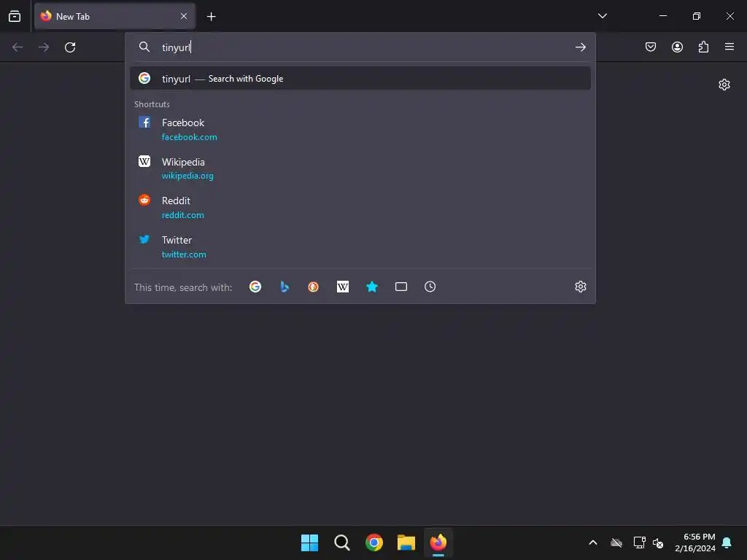
Task: Search this time with Google
Action: pyautogui.click(x=255, y=287)
